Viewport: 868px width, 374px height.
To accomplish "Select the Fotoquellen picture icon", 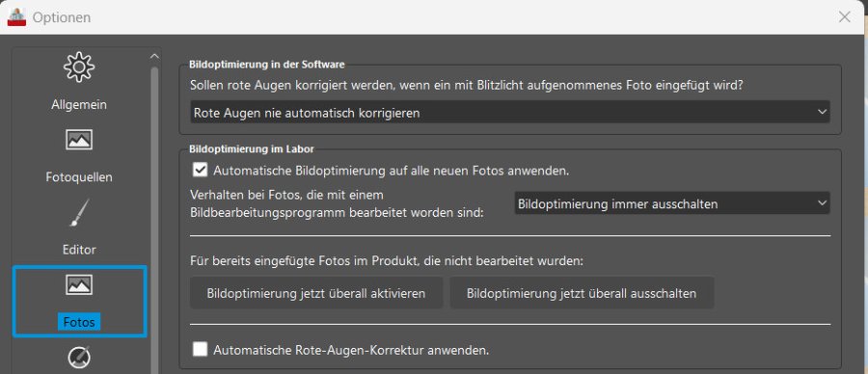I will tap(79, 140).
